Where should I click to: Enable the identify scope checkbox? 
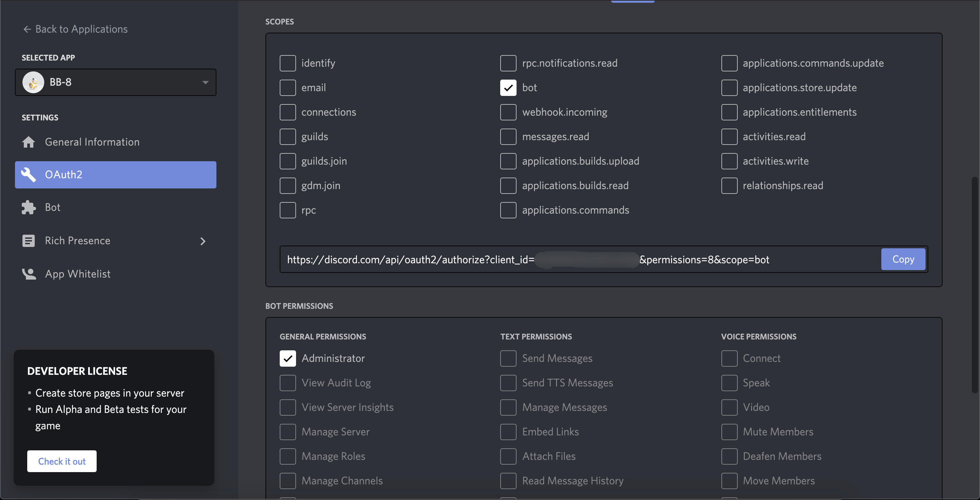click(288, 63)
